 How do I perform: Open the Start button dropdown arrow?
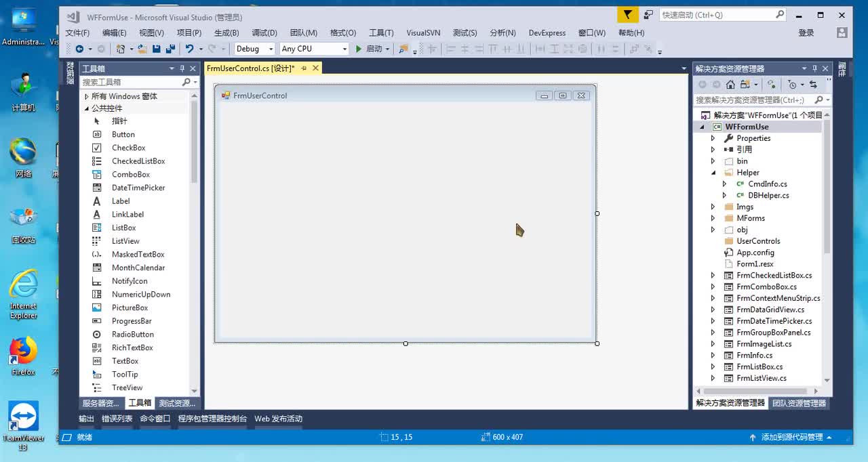tap(387, 49)
